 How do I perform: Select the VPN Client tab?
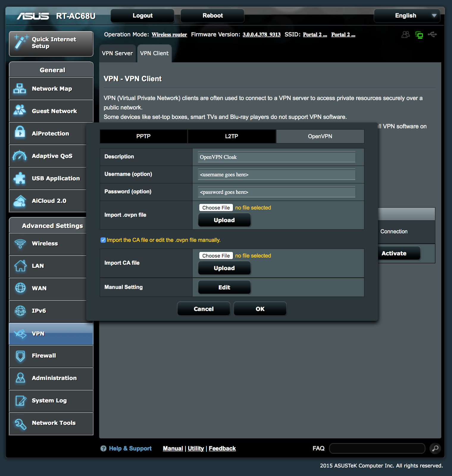[154, 53]
